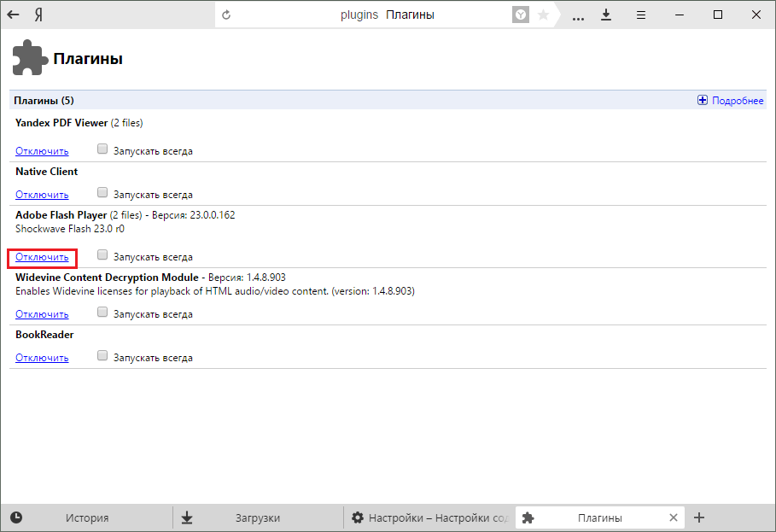Click the Native Client plugin name

(x=46, y=172)
